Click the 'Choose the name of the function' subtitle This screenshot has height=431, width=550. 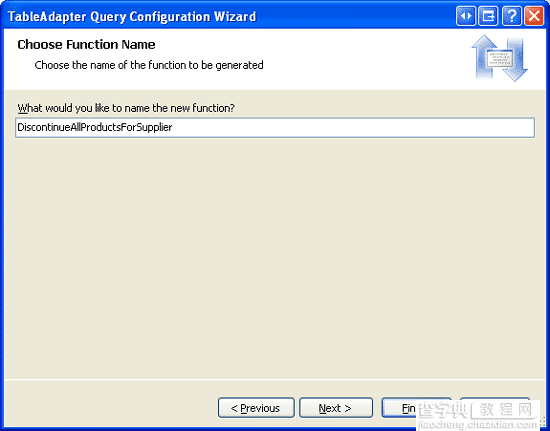coord(149,65)
